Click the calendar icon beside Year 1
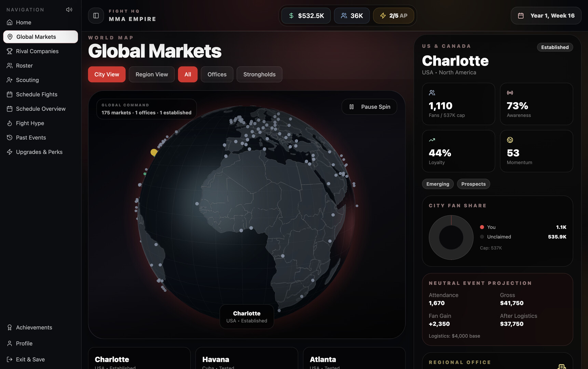 click(x=521, y=16)
